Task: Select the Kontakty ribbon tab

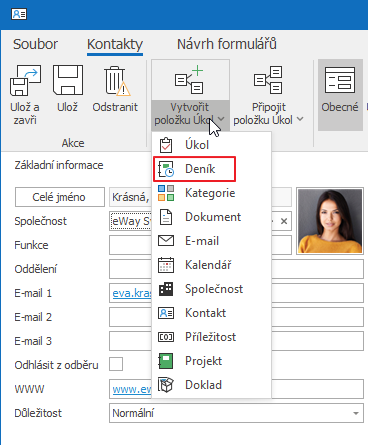Action: pos(115,44)
